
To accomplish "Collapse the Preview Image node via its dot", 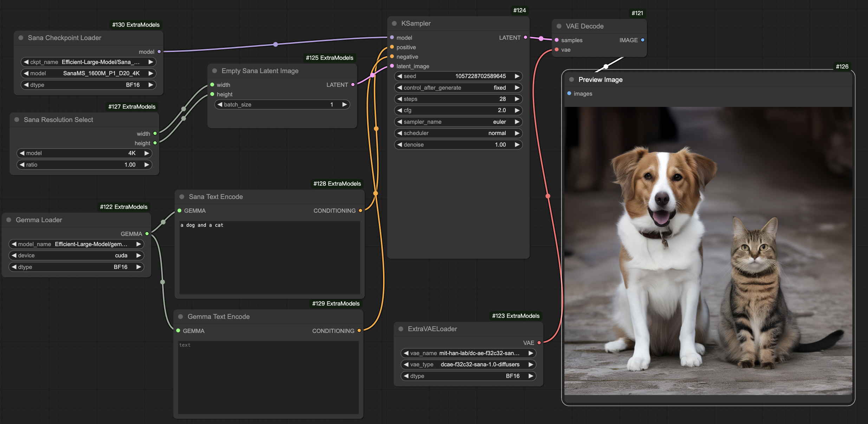I will (571, 80).
